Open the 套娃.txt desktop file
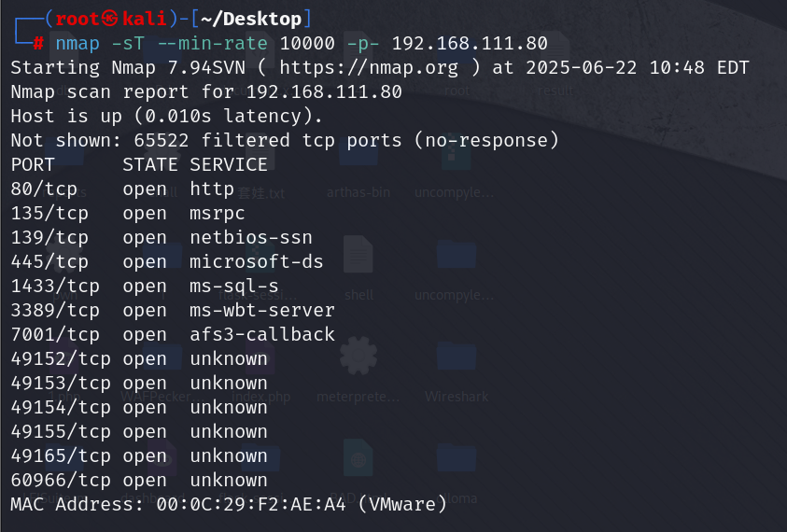Viewport: 787px width, 532px height. tap(260, 193)
